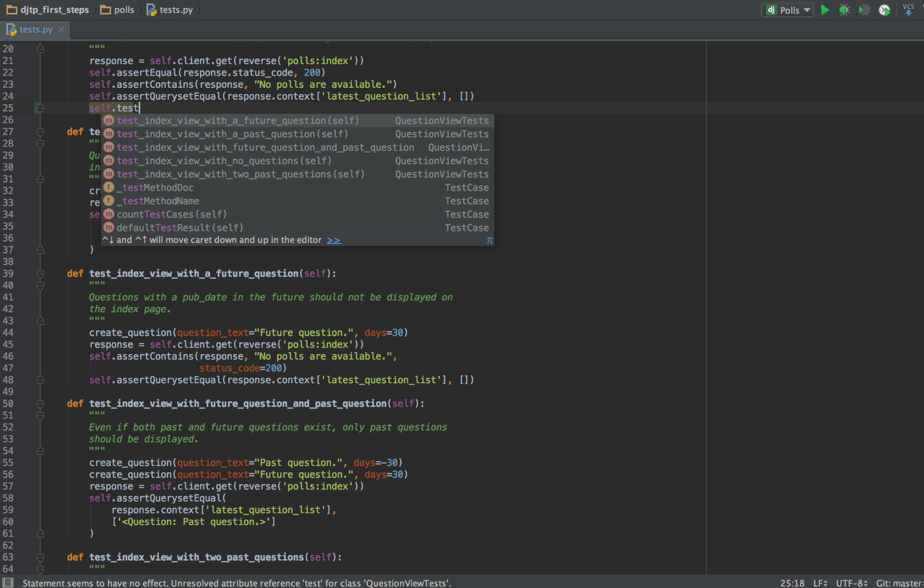Click method icon beside countTestCases suggestion
The image size is (924, 588).
109,214
